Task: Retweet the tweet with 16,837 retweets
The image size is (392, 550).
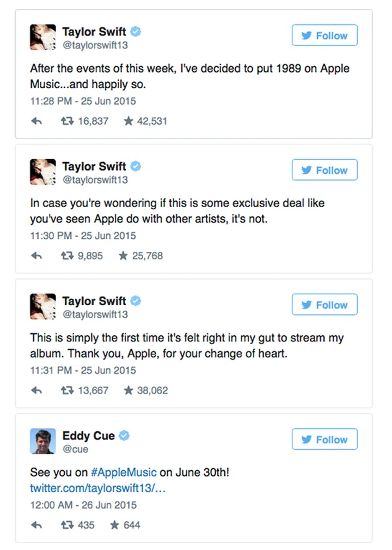Action: [x=67, y=121]
